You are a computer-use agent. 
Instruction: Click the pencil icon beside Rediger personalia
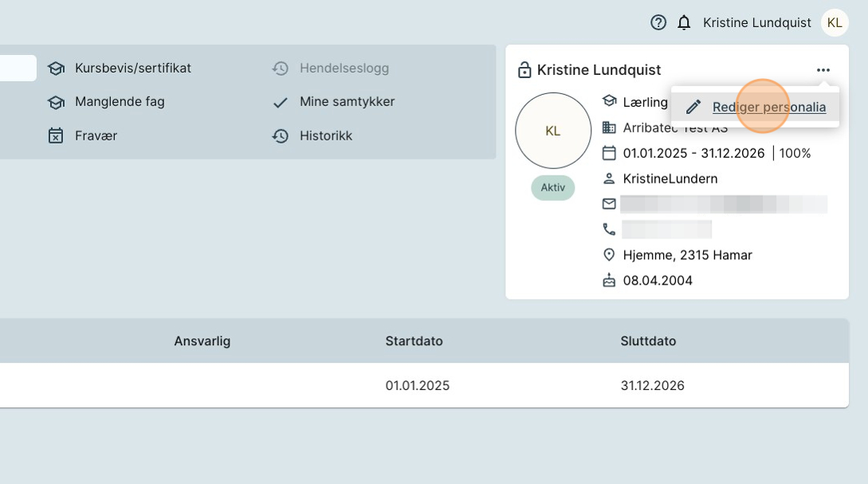[x=693, y=107]
